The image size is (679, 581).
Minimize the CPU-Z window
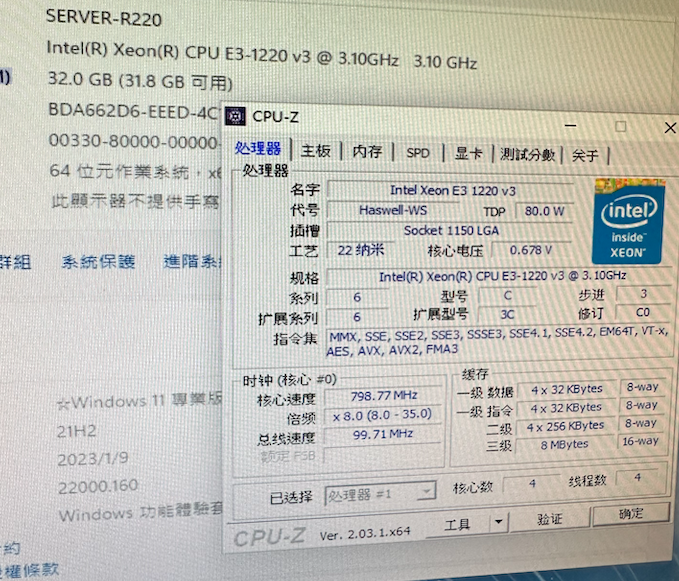pos(571,126)
